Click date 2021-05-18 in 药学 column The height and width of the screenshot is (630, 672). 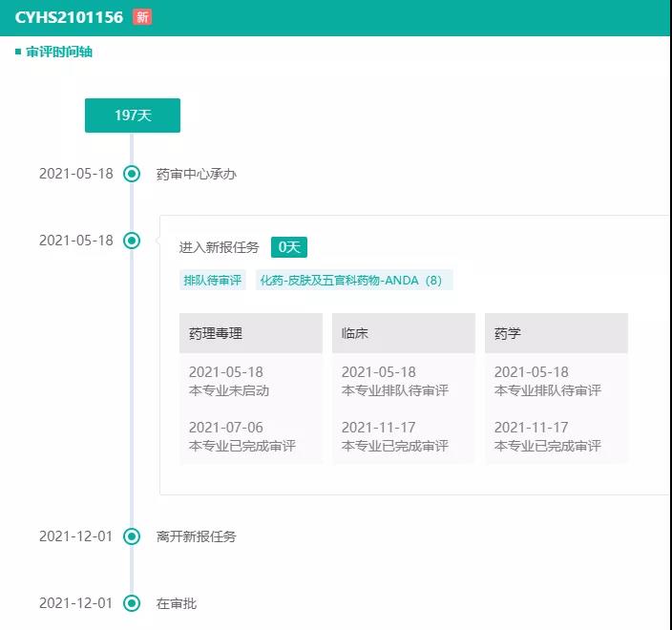pos(531,372)
